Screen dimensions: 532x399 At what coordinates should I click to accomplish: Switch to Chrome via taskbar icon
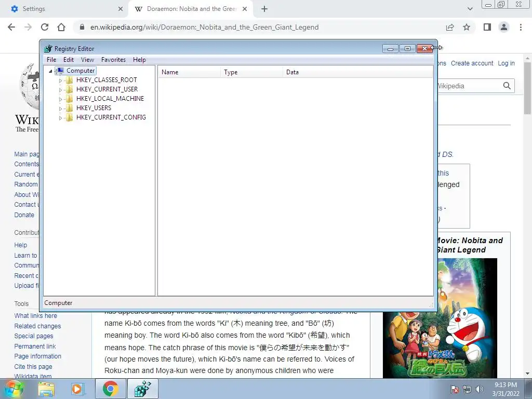click(x=110, y=389)
